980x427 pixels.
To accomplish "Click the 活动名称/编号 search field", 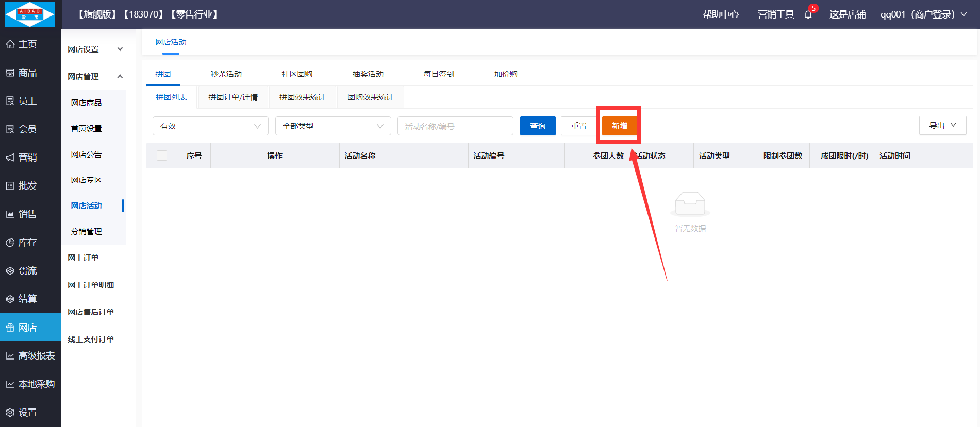I will pos(455,126).
